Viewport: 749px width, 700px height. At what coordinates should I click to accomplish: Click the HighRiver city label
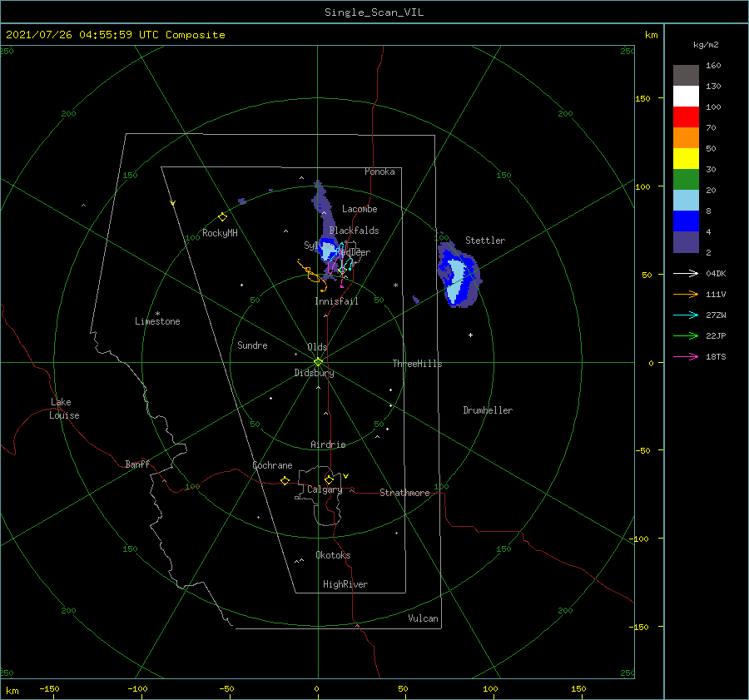(x=345, y=584)
